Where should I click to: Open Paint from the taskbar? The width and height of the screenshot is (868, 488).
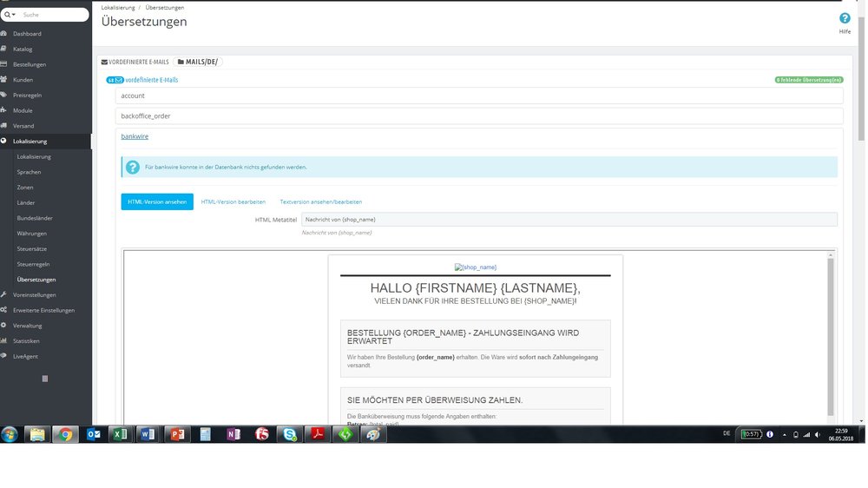click(x=373, y=435)
